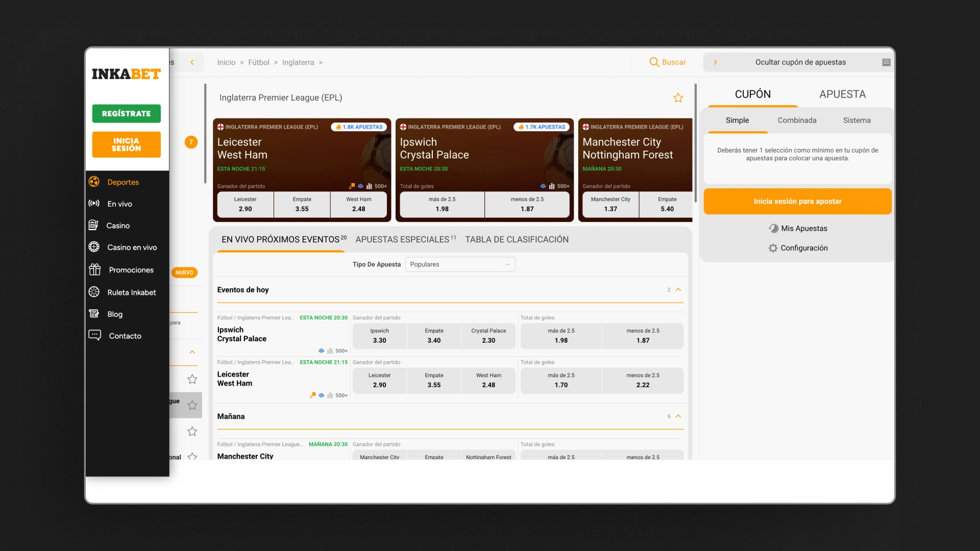This screenshot has width=980, height=551.
Task: Open the Populares bet type dropdown
Action: [x=460, y=264]
